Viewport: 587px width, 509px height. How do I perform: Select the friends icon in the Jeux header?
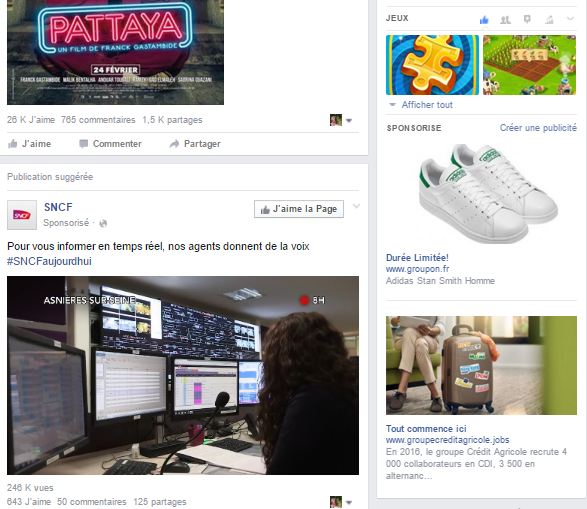click(x=505, y=19)
